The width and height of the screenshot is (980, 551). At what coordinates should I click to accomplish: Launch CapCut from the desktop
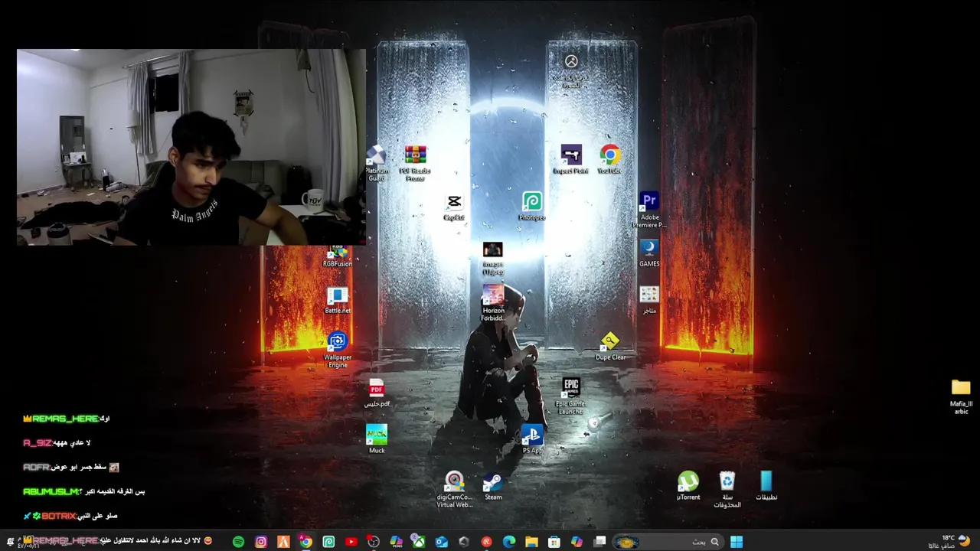coord(454,207)
